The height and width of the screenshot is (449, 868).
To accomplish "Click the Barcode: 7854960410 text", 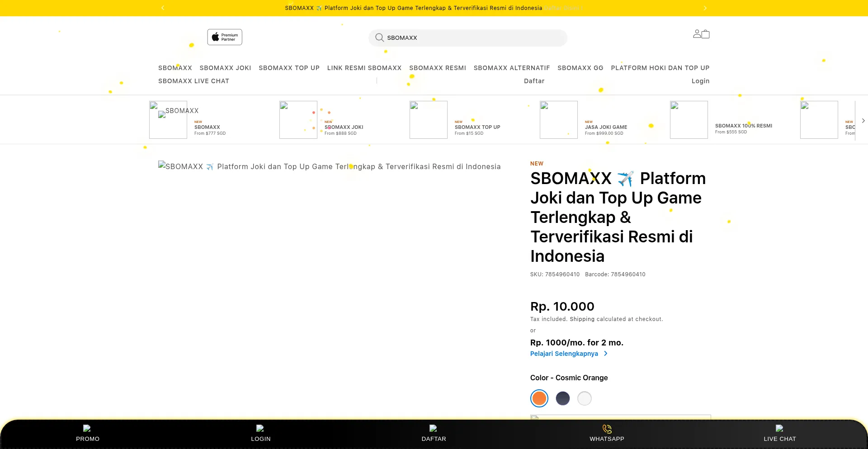I will pyautogui.click(x=615, y=274).
